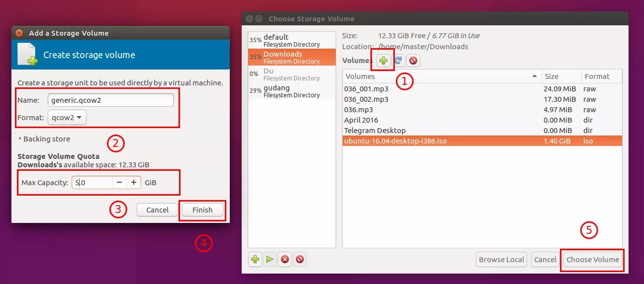Click the 1.40 GiB size cell

(x=557, y=141)
